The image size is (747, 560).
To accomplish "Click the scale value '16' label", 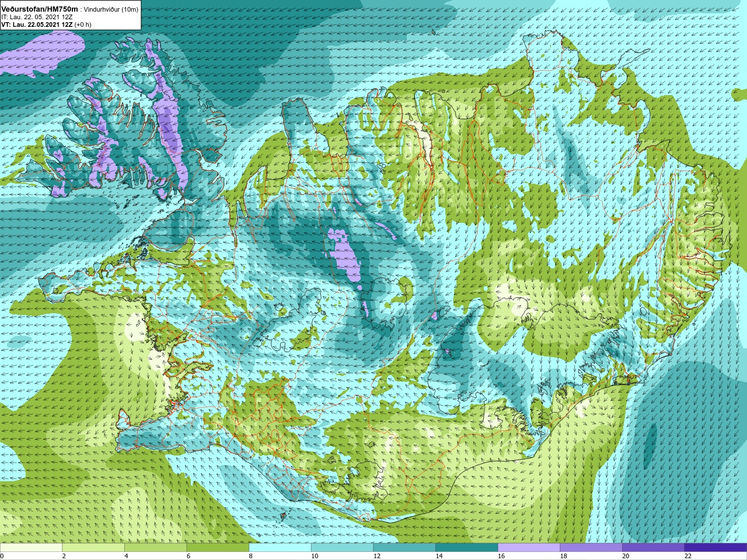I will coord(501,556).
